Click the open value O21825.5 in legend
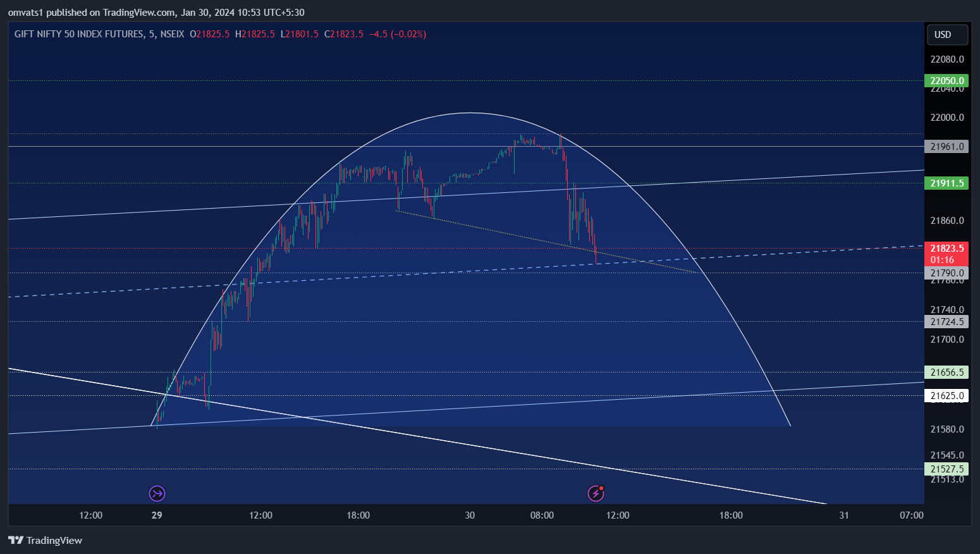 (209, 34)
